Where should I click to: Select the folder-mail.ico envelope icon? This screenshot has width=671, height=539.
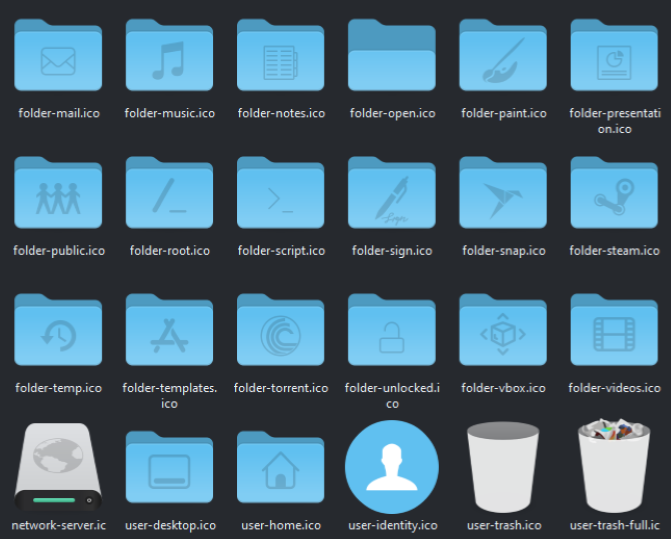pos(58,58)
